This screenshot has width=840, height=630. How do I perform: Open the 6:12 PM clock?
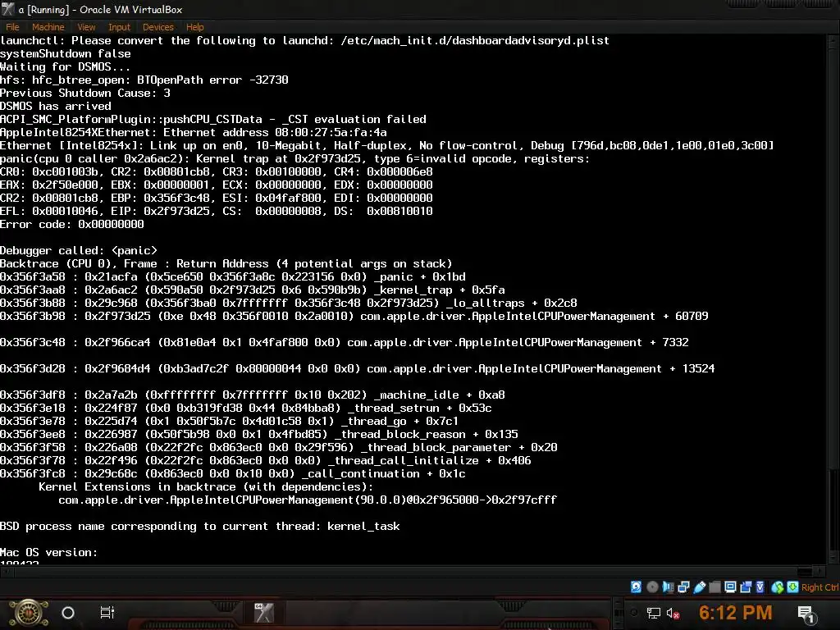click(736, 612)
